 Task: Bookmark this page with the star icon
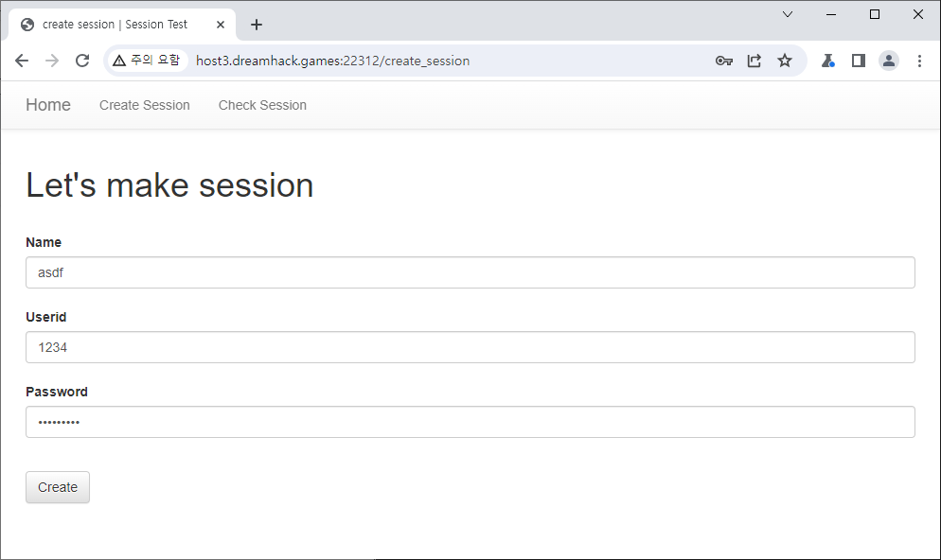tap(785, 61)
